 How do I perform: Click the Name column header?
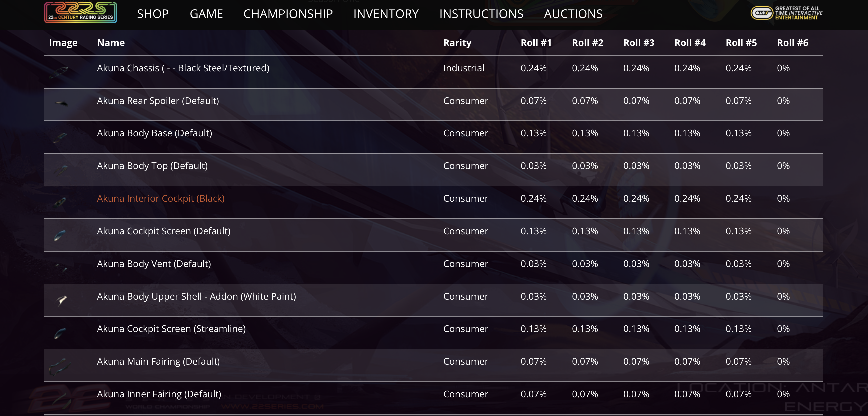click(x=111, y=43)
